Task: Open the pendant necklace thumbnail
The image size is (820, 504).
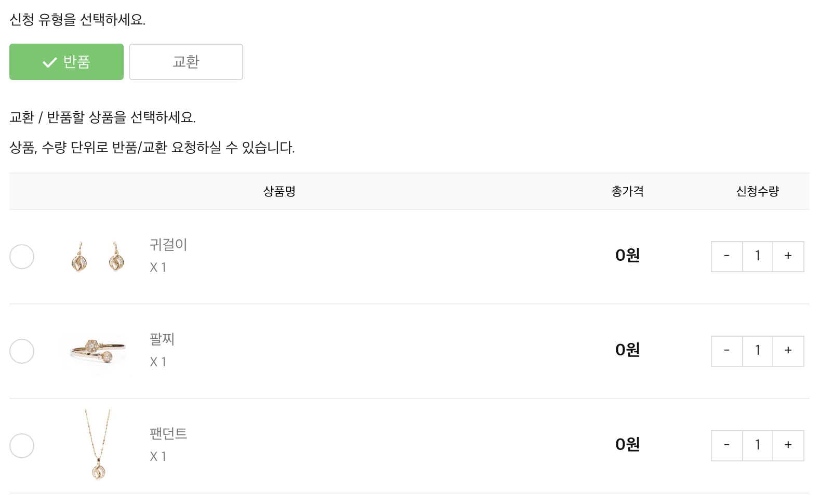Action: (98, 446)
